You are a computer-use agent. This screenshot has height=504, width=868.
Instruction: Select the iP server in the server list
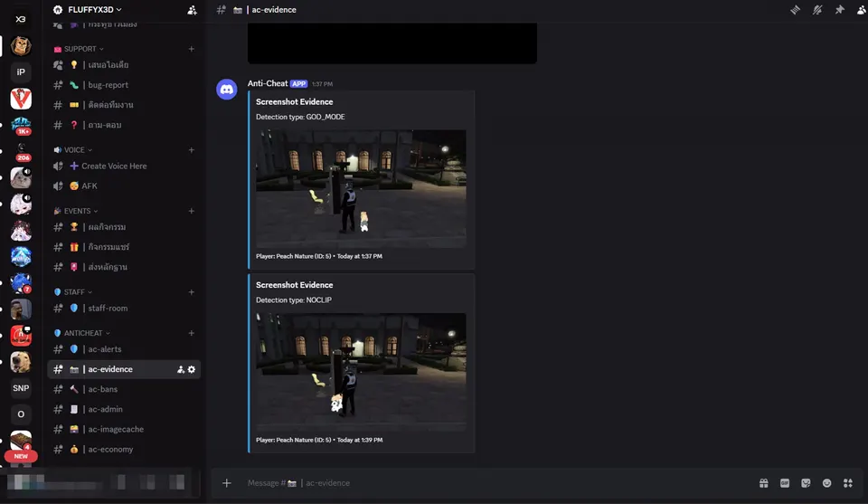click(21, 72)
